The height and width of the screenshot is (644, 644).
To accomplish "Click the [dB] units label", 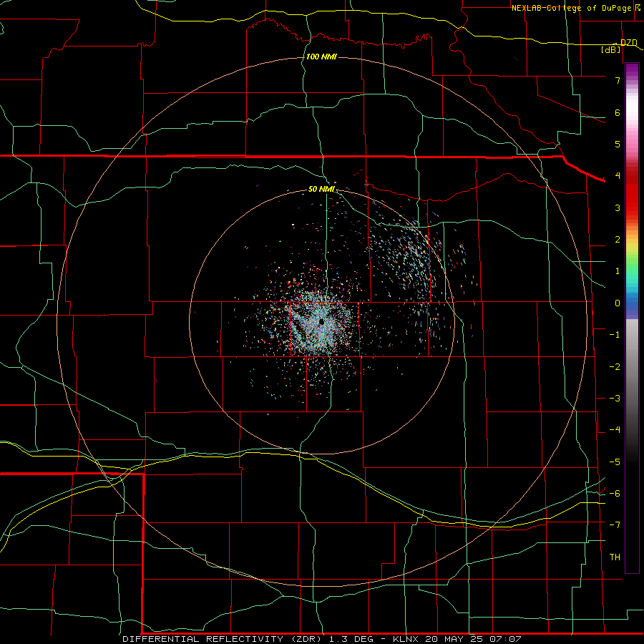I will (x=611, y=50).
